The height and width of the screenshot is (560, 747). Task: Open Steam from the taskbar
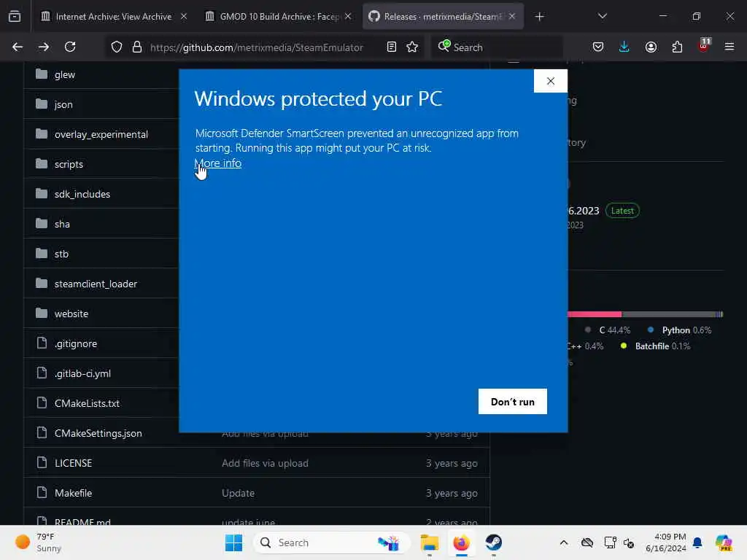coord(494,542)
